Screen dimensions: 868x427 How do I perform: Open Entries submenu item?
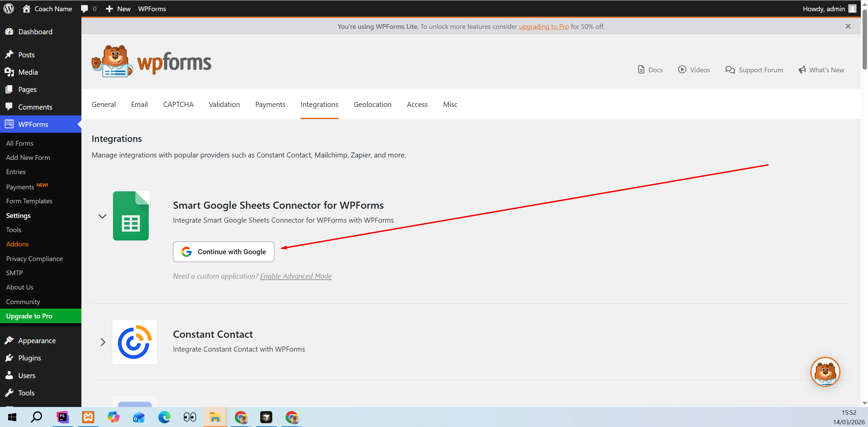[16, 172]
